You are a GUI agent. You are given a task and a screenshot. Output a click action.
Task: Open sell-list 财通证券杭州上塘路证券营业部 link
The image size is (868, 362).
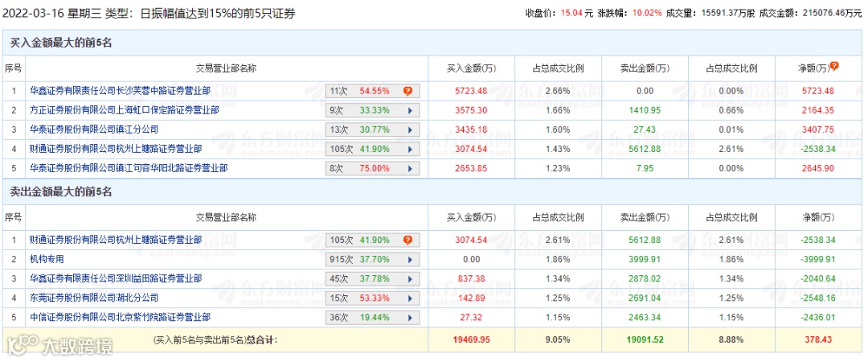(115, 240)
